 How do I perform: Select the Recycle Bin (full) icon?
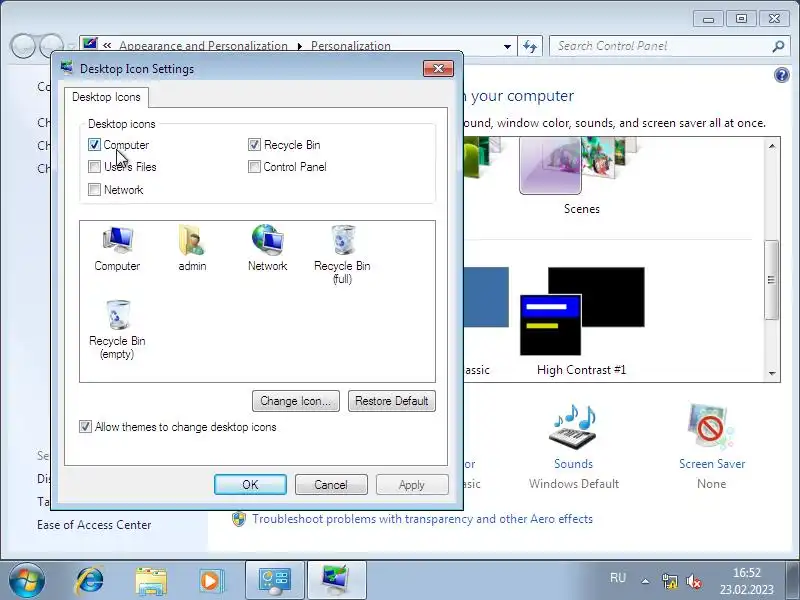342,255
